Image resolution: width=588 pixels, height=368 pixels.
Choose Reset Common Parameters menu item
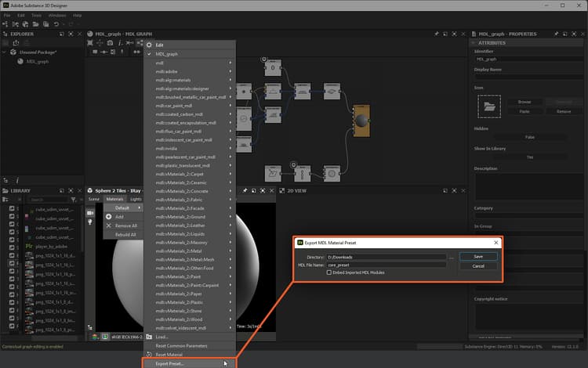[x=190, y=346]
